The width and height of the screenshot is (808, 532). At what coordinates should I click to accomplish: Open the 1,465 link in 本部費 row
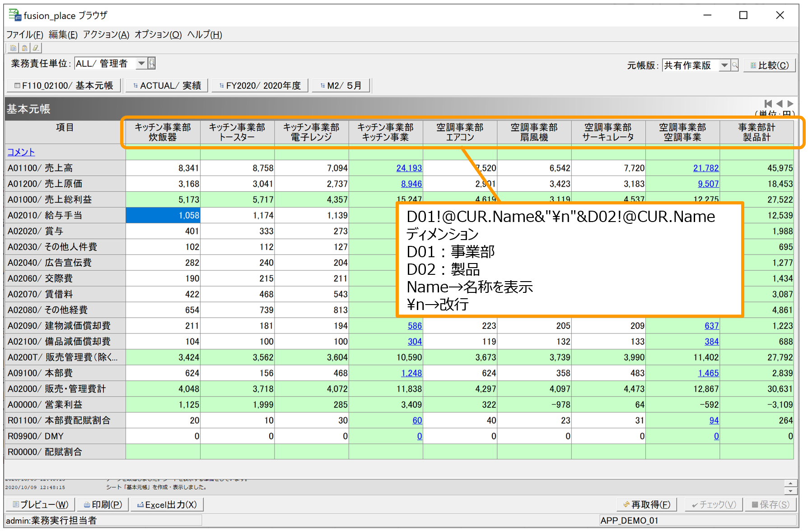pos(708,373)
